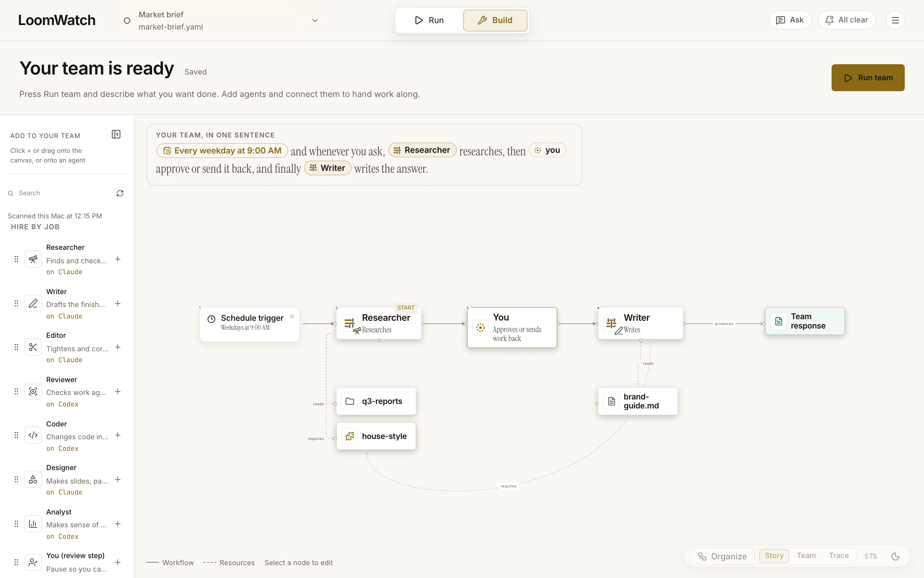Grab the Editor row drag handle
The image size is (924, 578).
click(x=16, y=347)
